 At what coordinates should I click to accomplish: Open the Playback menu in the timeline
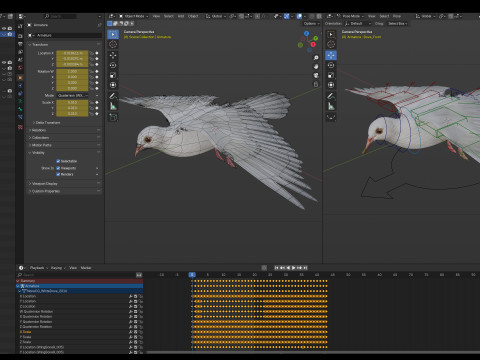(38, 268)
